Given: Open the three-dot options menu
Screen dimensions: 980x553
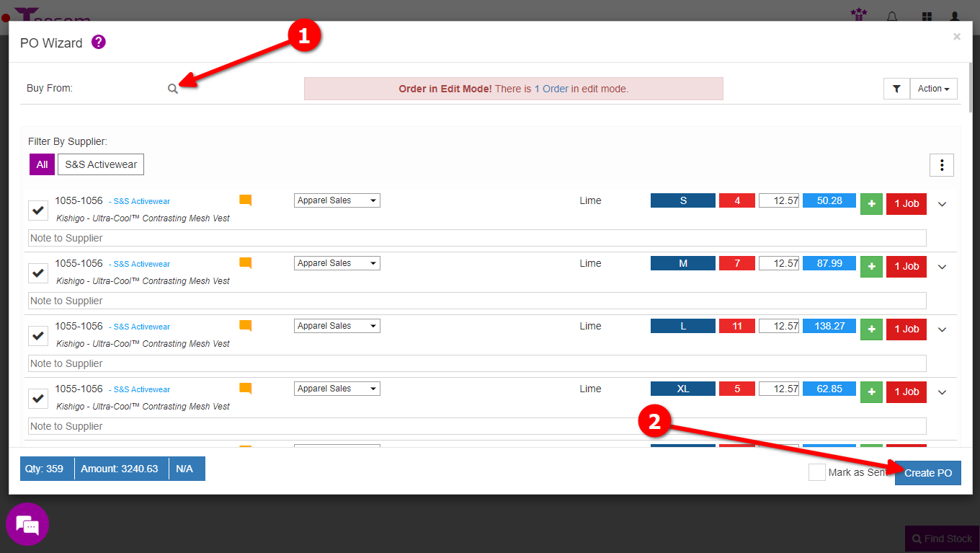Looking at the screenshot, I should click(x=941, y=164).
